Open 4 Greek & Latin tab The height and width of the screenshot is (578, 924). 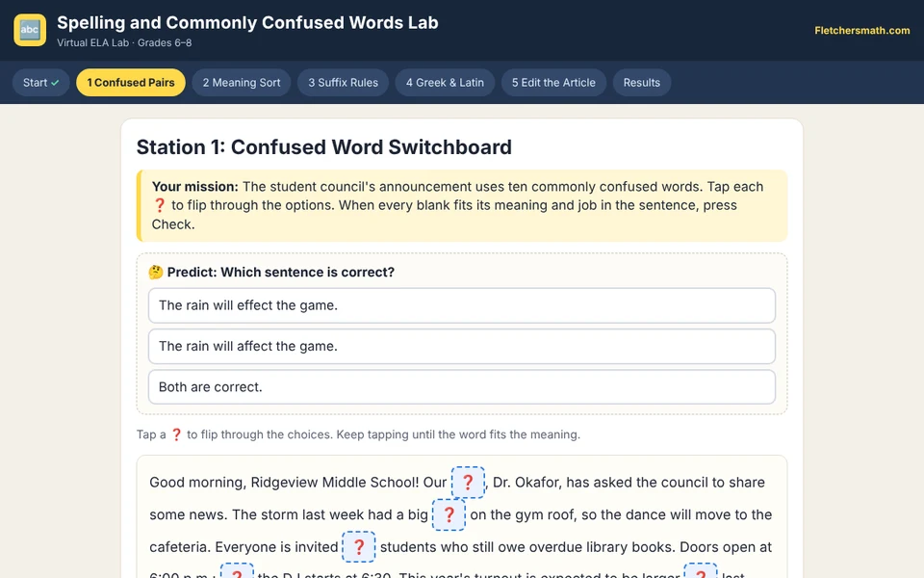pyautogui.click(x=445, y=83)
